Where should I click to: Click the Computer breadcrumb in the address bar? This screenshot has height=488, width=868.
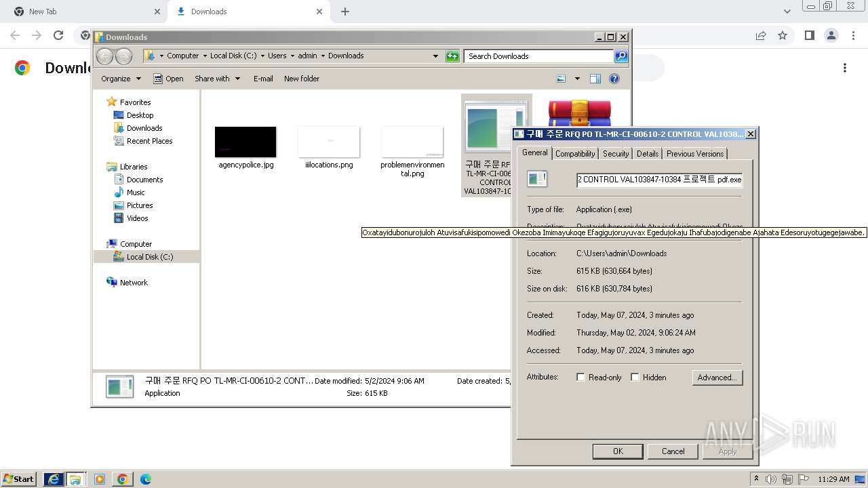pos(183,56)
